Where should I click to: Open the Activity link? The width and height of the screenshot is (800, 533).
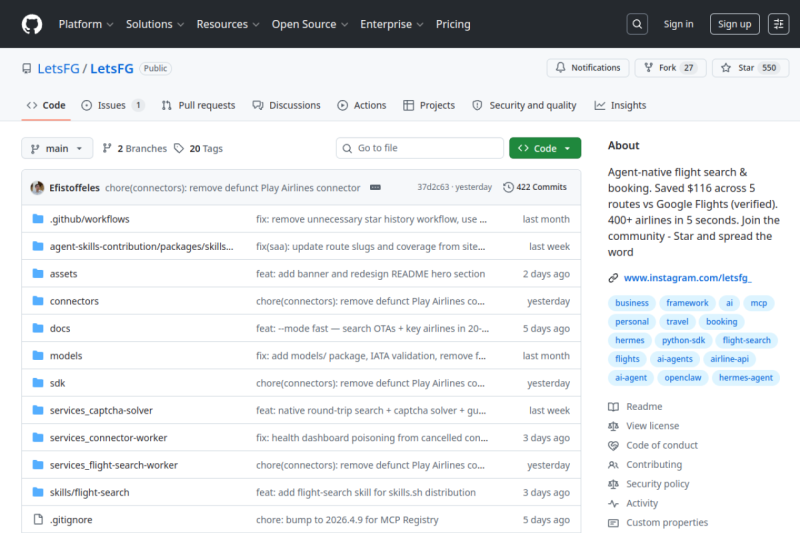click(x=633, y=503)
